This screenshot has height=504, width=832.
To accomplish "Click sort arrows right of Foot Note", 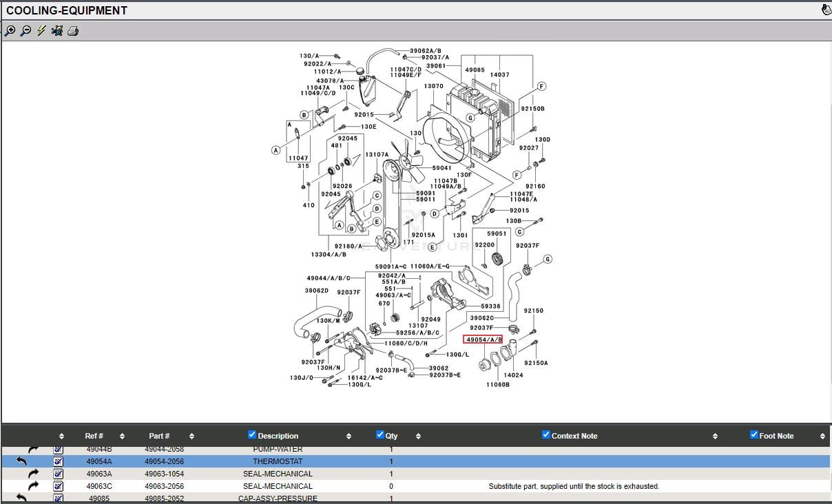I will coord(822,437).
